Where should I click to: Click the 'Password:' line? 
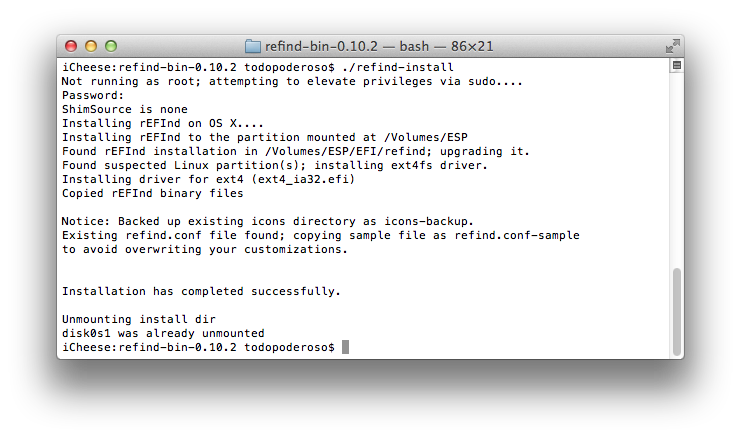pos(93,95)
